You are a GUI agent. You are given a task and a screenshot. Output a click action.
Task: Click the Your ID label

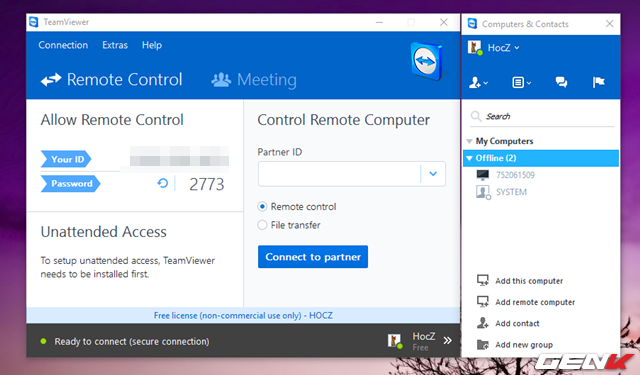tap(66, 159)
